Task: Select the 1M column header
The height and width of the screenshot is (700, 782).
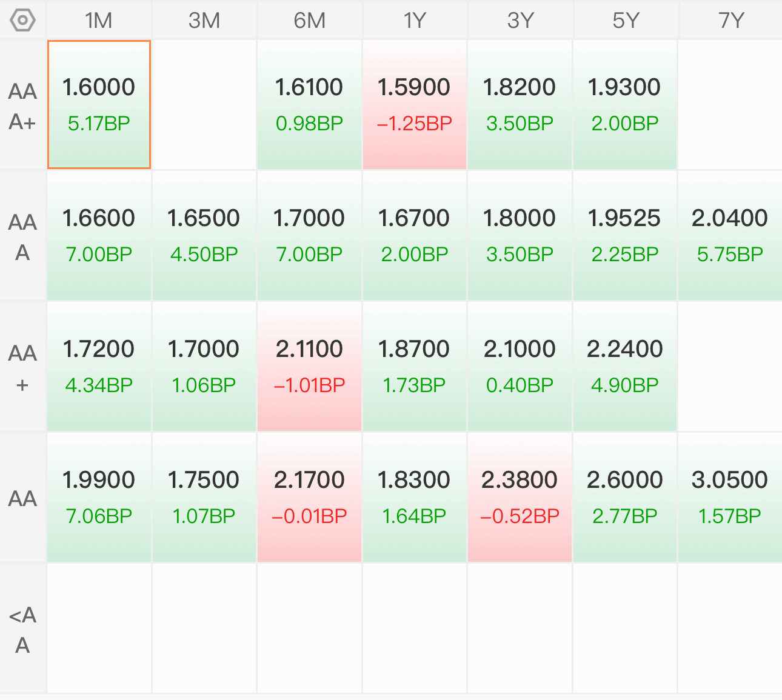Action: click(99, 21)
